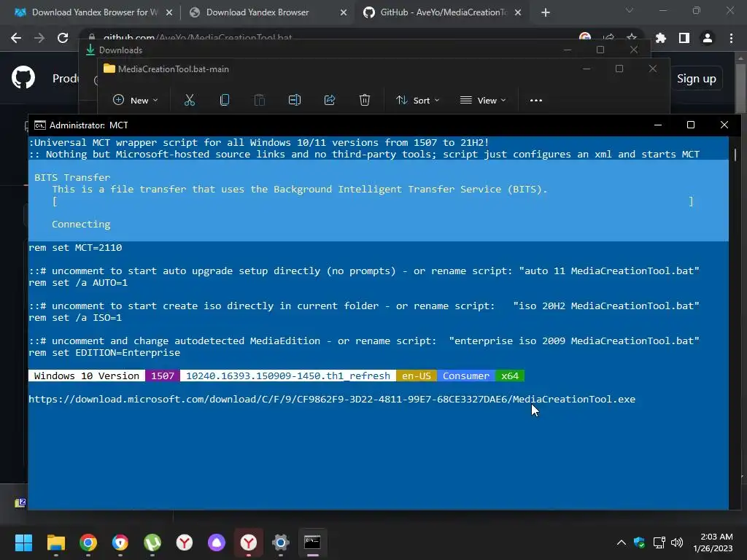Open the volume tray icon
Image resolution: width=747 pixels, height=560 pixels.
(676, 542)
